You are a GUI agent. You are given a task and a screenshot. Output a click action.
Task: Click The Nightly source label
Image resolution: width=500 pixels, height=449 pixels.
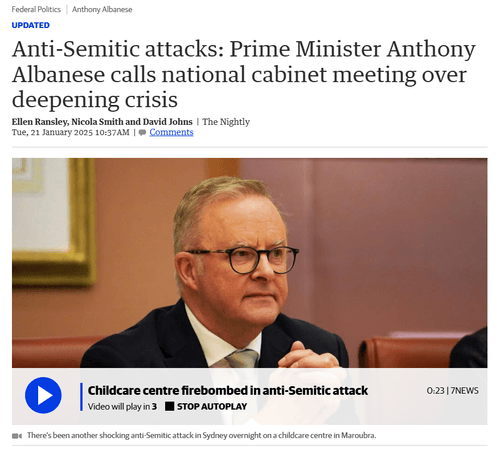coord(226,122)
